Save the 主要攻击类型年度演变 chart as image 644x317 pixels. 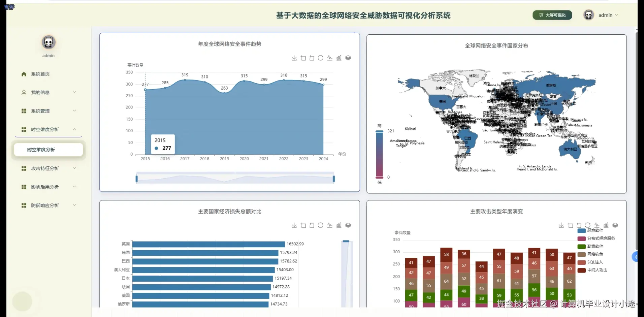[561, 225]
